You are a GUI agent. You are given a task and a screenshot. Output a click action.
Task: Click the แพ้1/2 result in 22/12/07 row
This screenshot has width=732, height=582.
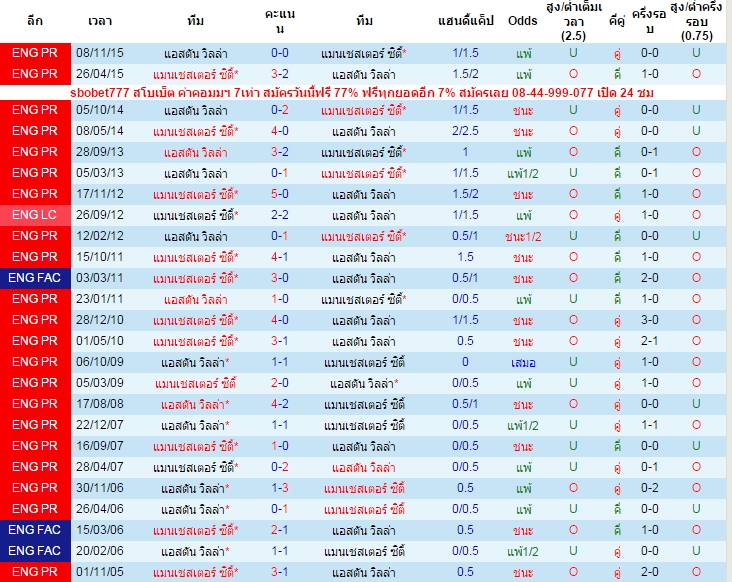[523, 425]
